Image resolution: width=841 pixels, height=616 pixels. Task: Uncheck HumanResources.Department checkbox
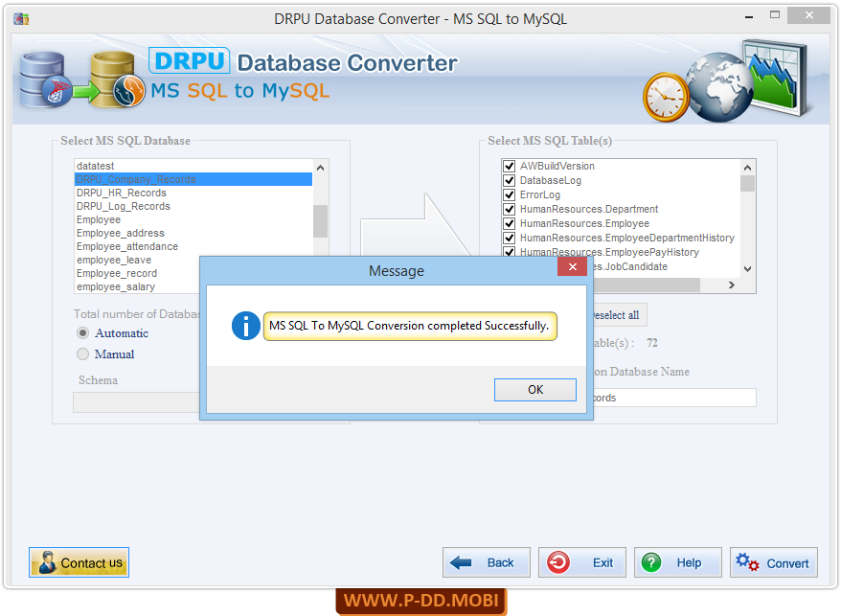click(510, 209)
